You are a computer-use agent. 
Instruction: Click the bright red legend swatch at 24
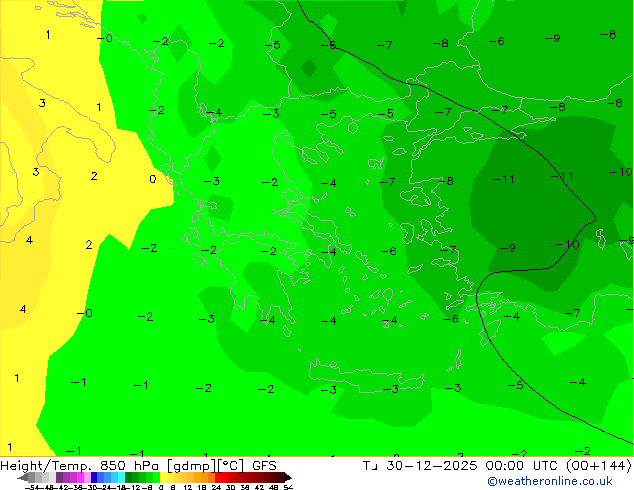(219, 477)
